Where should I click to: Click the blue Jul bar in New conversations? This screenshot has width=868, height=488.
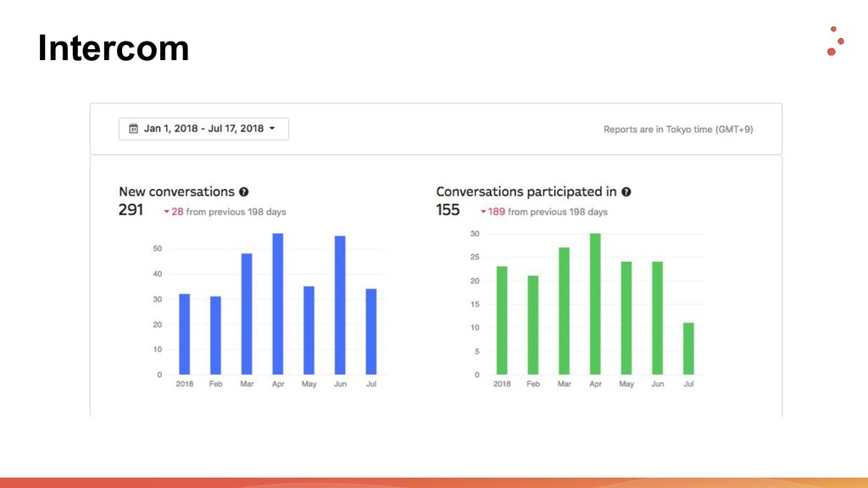click(371, 331)
